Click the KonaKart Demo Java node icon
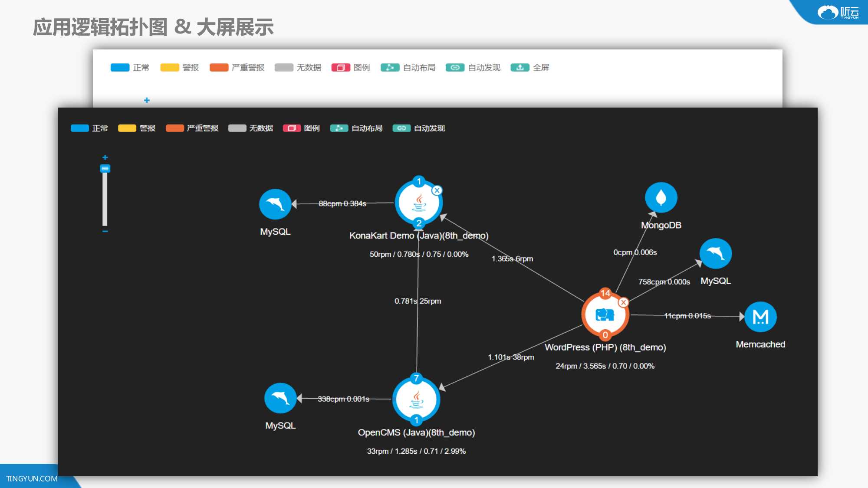The image size is (868, 488). coord(418,203)
